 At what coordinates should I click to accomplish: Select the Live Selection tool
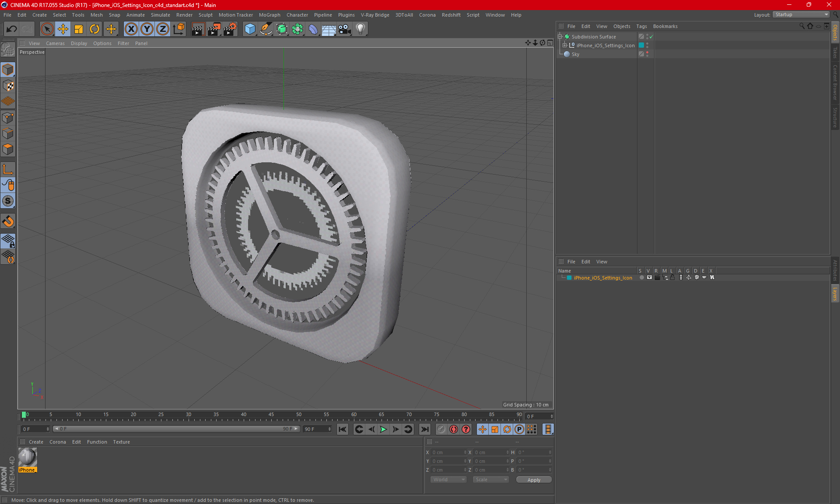point(47,29)
